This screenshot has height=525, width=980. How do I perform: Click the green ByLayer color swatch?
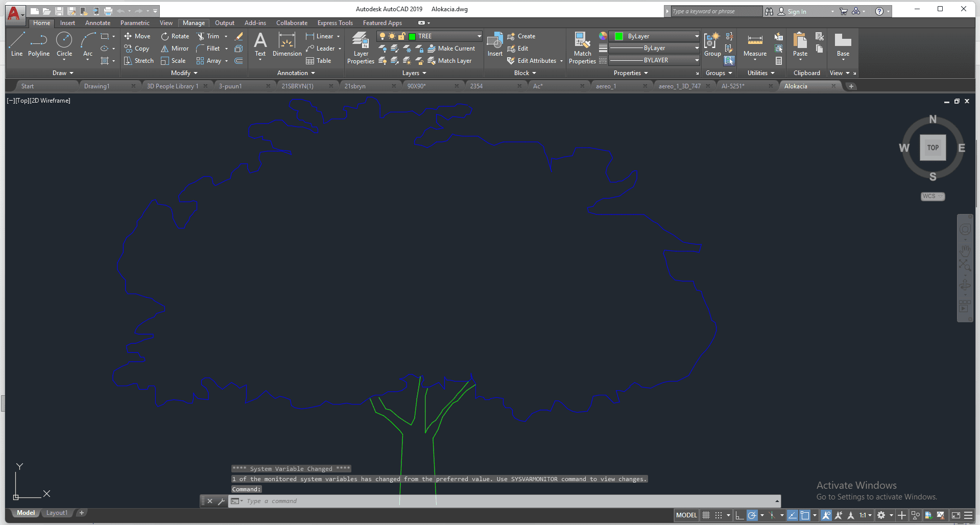pyautogui.click(x=619, y=36)
